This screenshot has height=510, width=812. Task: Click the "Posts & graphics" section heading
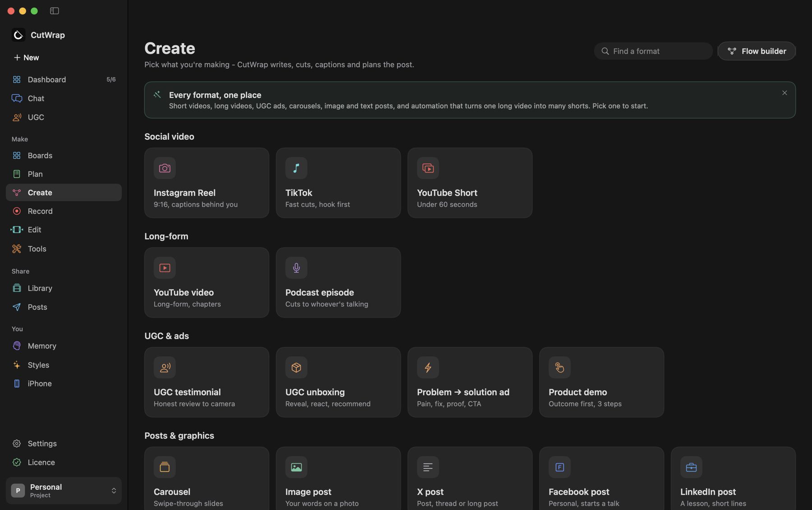[x=179, y=436]
